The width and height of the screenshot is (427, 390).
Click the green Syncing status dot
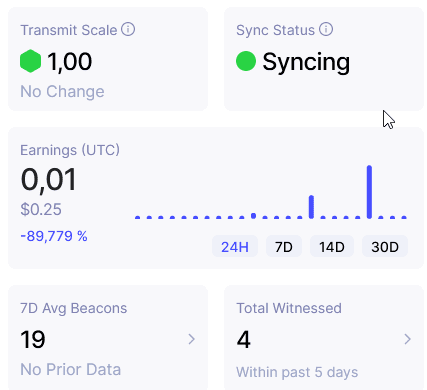tap(246, 61)
